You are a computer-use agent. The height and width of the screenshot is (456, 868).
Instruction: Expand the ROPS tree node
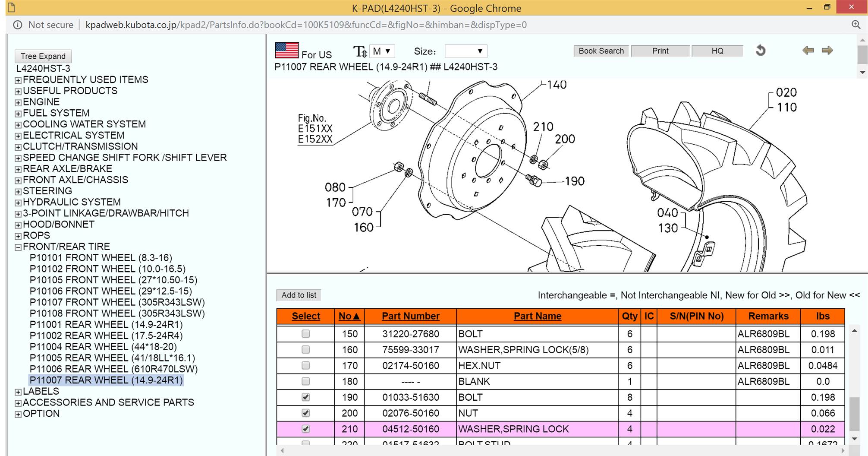tap(18, 236)
